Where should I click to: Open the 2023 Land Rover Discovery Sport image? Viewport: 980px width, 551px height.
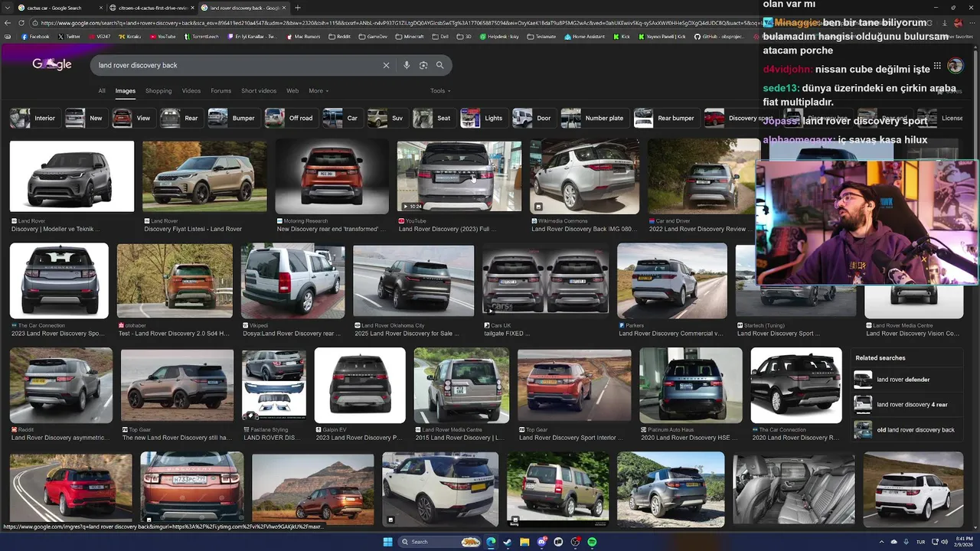click(x=59, y=280)
